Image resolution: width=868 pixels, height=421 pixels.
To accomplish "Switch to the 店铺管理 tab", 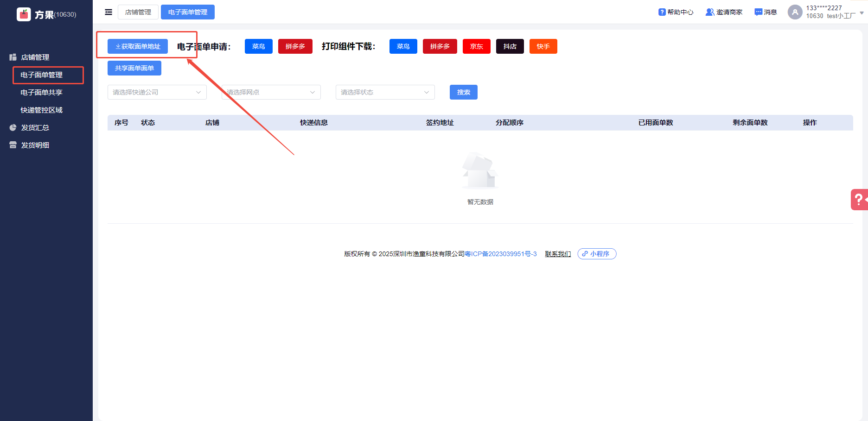I will point(138,12).
